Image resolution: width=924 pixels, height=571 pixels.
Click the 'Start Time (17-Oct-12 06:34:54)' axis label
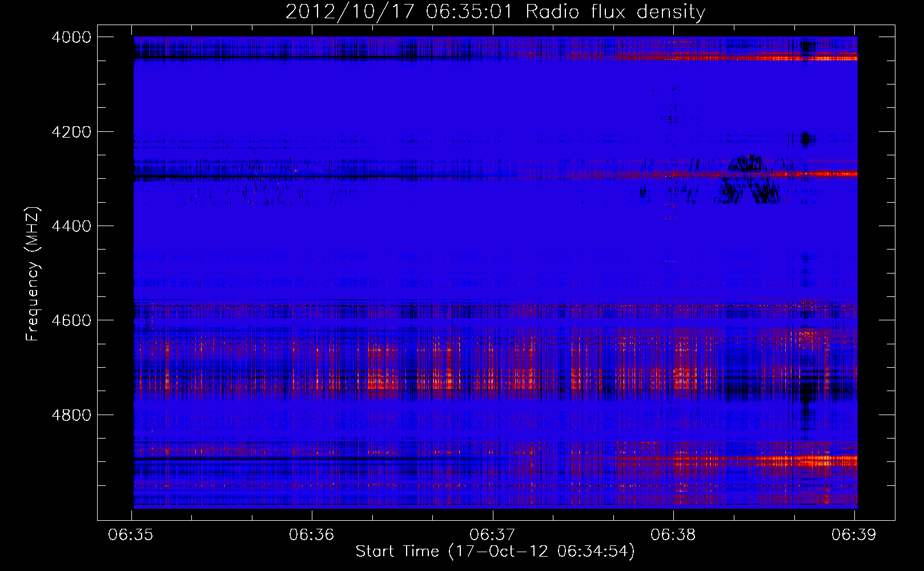(x=495, y=552)
